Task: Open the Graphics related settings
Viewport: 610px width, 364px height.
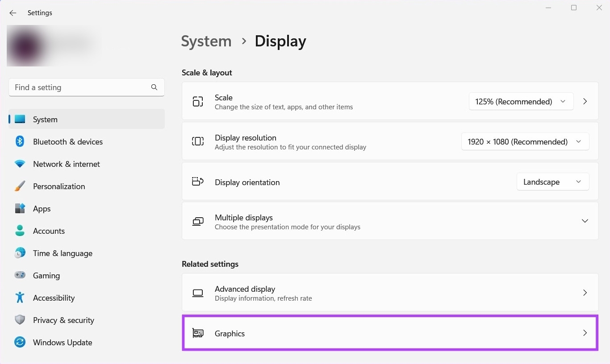Action: [389, 333]
